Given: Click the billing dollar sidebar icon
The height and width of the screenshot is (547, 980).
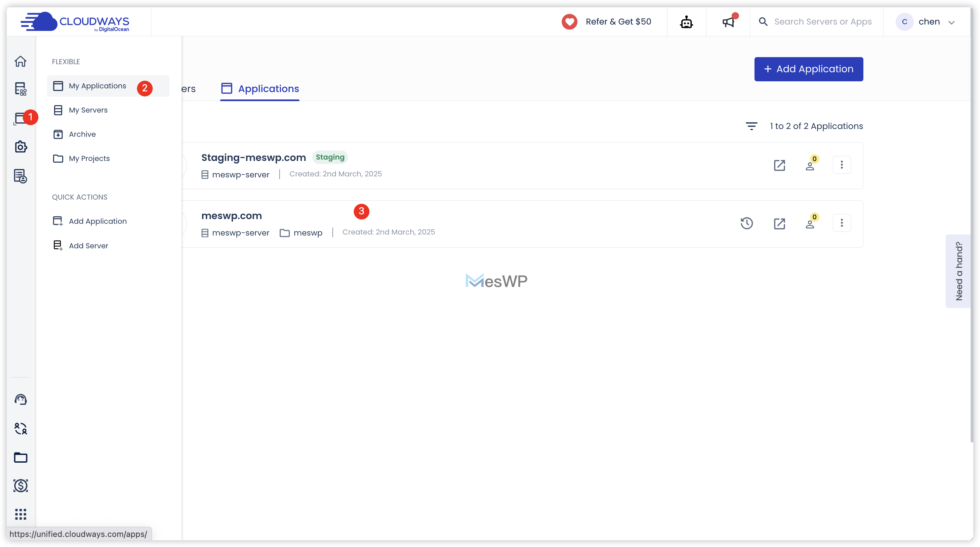Looking at the screenshot, I should [21, 486].
